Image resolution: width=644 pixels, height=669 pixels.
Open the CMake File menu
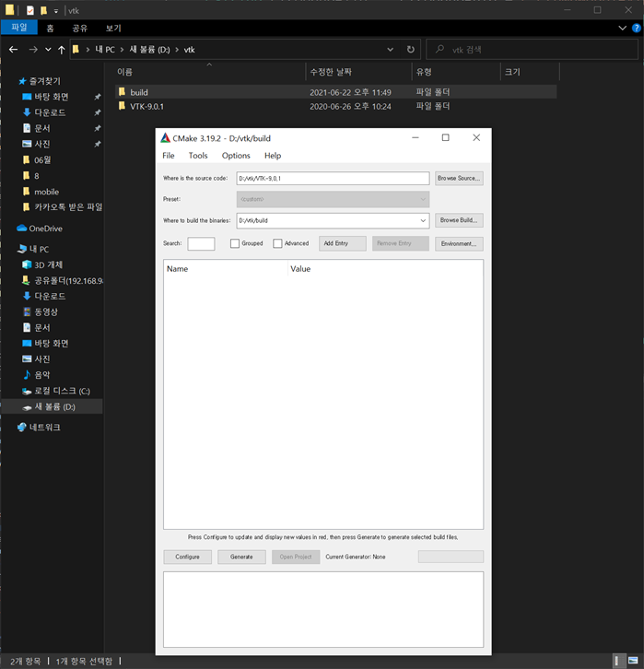pos(169,156)
